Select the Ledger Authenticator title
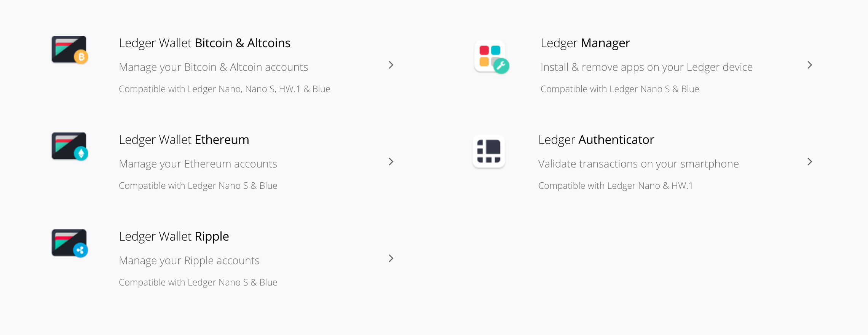 pyautogui.click(x=596, y=140)
